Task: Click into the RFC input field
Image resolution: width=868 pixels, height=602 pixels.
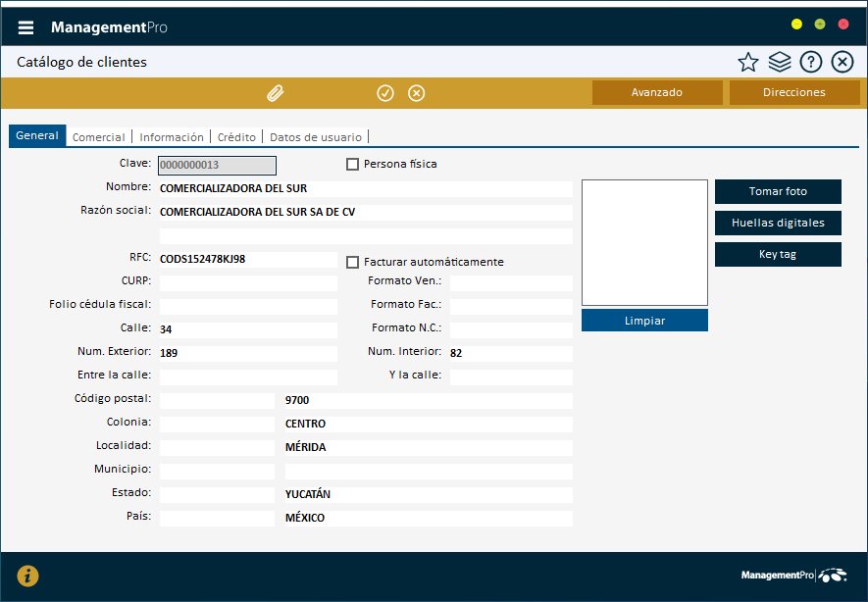Action: (x=248, y=260)
